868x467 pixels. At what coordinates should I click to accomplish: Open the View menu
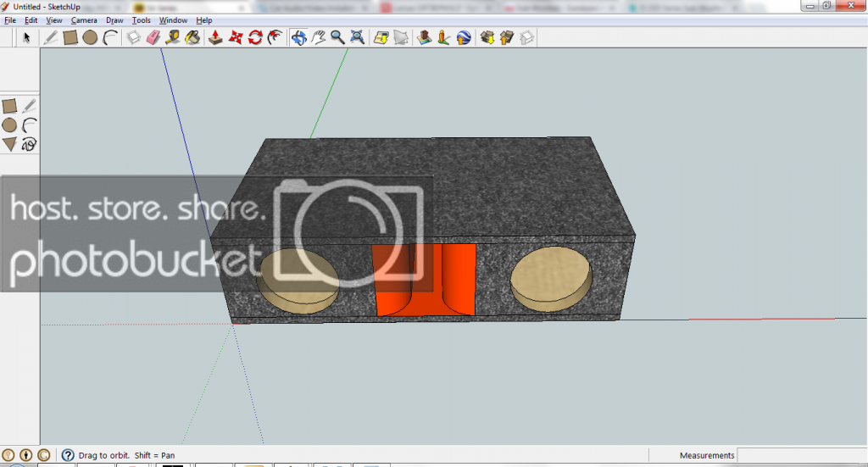[53, 20]
